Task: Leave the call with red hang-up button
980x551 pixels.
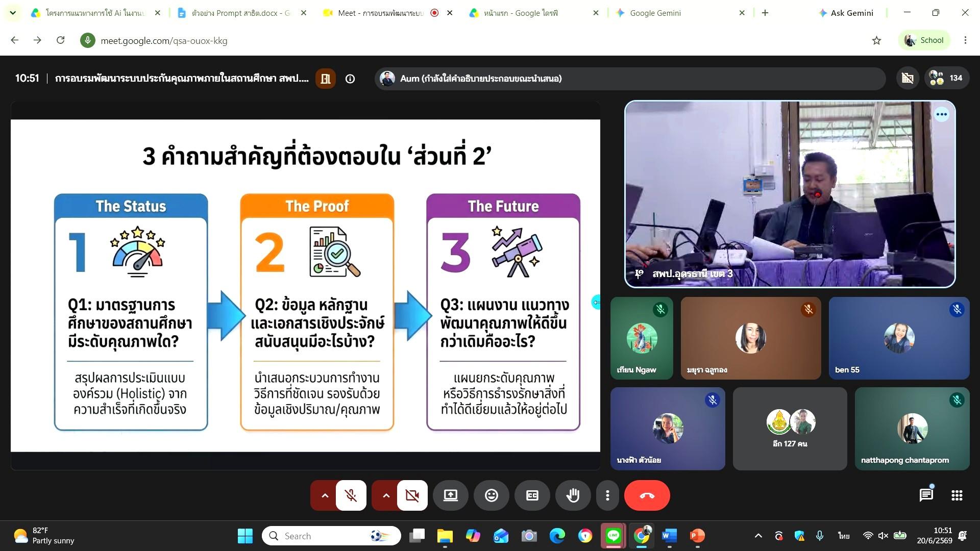Action: (647, 495)
